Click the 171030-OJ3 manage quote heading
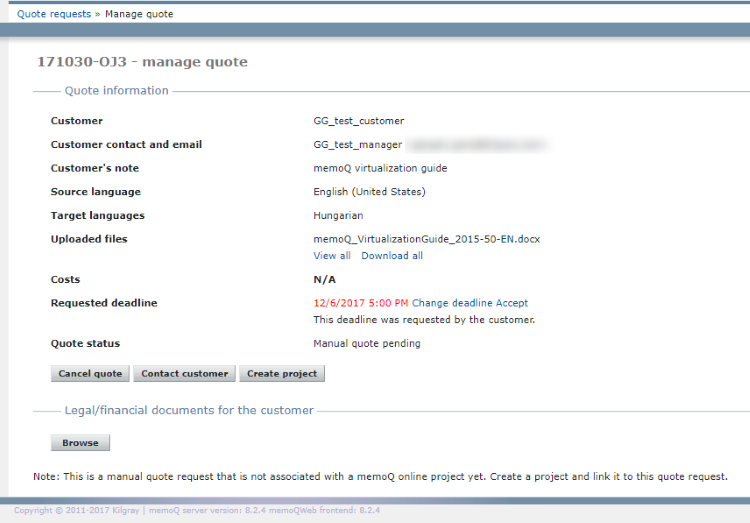 tap(142, 62)
